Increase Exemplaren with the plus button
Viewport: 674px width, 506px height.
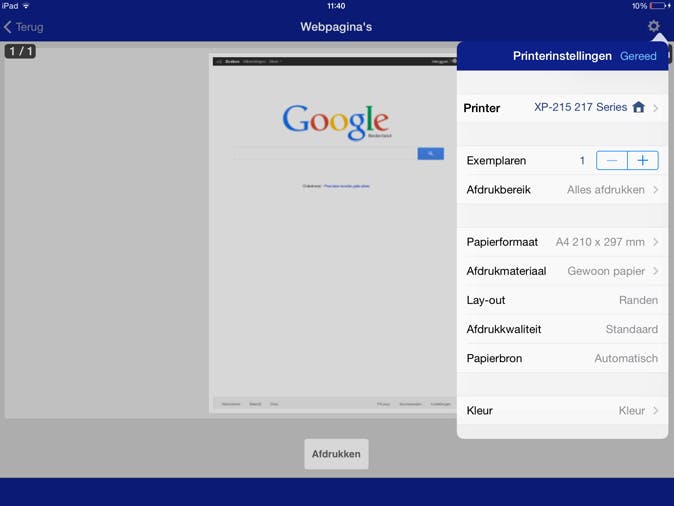coord(643,160)
